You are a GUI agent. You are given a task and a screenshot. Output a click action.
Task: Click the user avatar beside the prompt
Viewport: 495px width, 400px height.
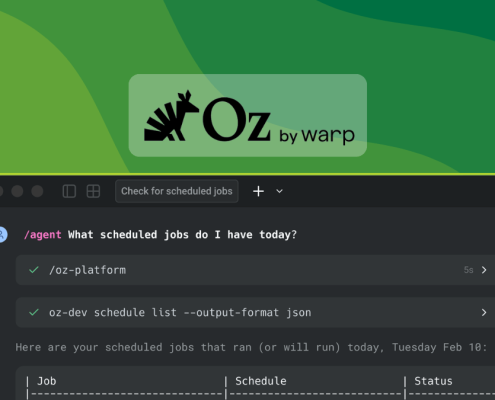pyautogui.click(x=3, y=234)
